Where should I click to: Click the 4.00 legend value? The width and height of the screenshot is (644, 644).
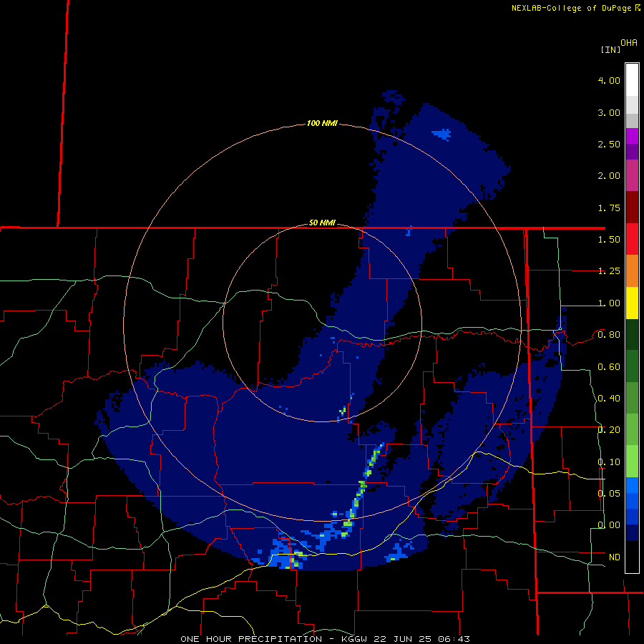(x=609, y=80)
